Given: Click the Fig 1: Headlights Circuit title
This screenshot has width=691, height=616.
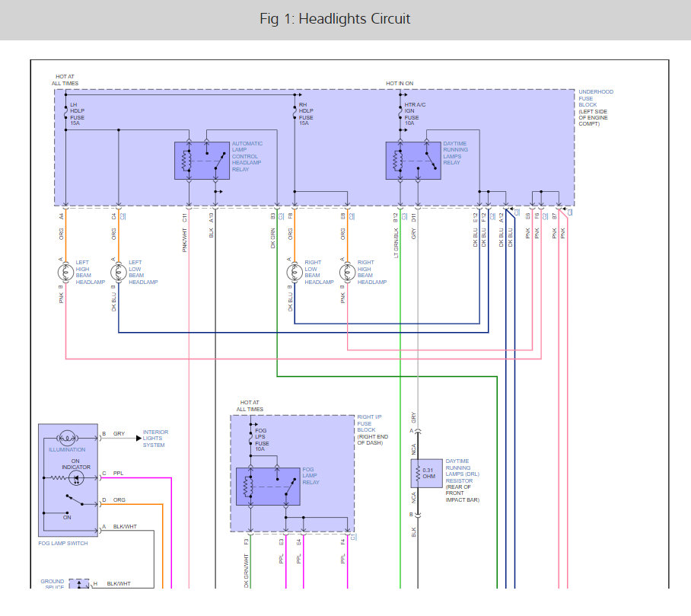Looking at the screenshot, I should pos(335,19).
